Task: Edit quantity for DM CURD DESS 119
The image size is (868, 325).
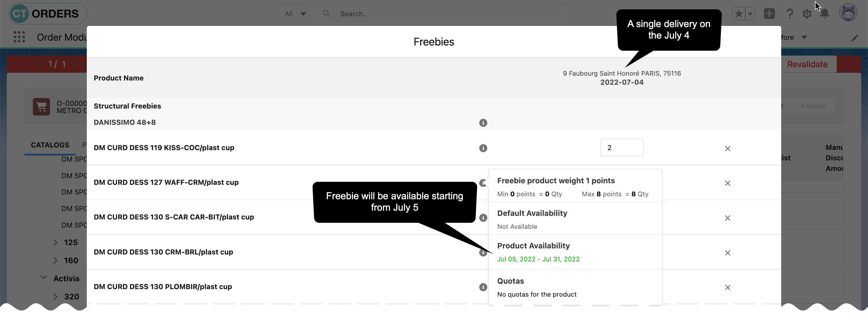Action: (x=622, y=147)
